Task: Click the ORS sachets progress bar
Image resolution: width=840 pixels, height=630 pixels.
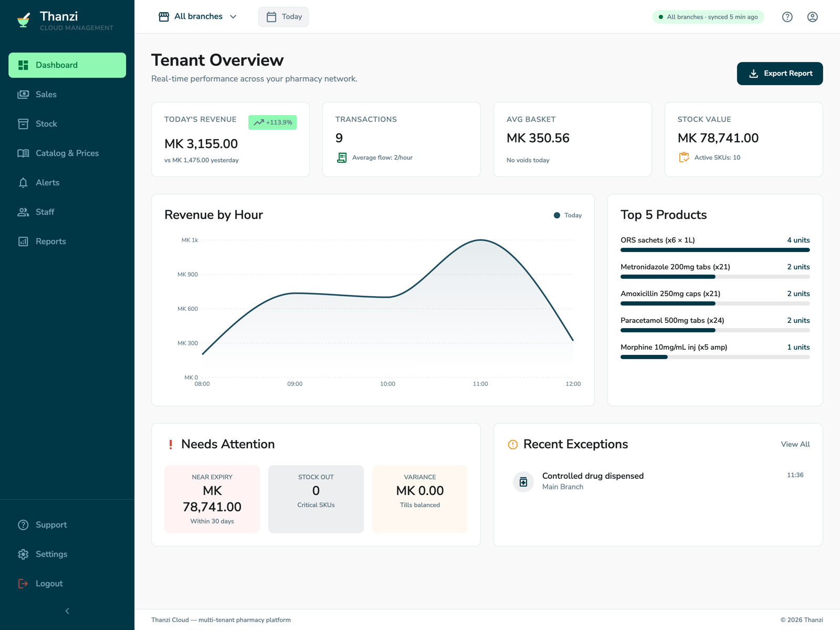Action: (x=715, y=250)
